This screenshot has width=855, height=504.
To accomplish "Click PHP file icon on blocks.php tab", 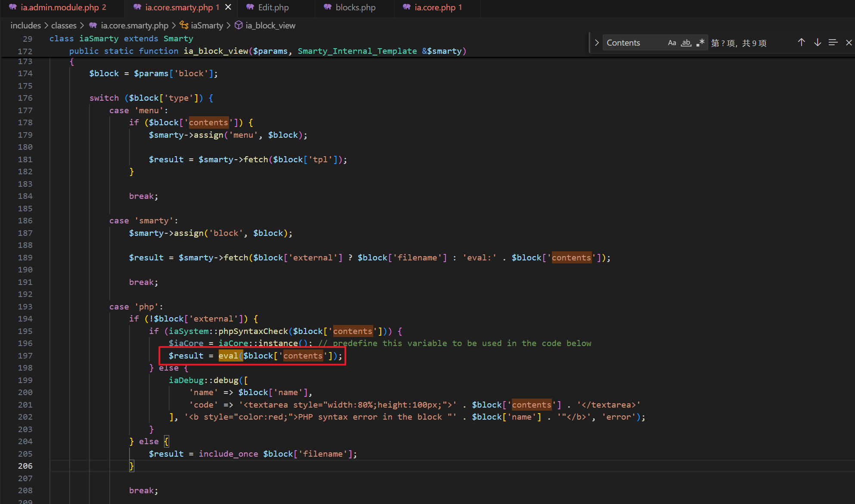I will click(328, 7).
